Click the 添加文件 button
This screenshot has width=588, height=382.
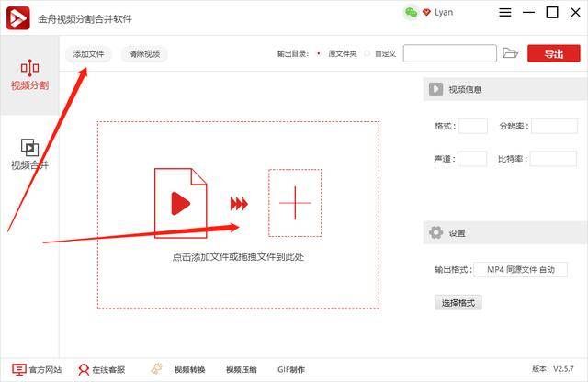[x=91, y=54]
